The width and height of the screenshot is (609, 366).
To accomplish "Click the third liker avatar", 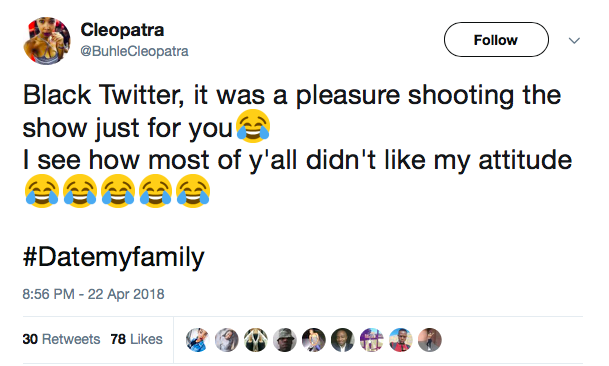I will tap(256, 340).
